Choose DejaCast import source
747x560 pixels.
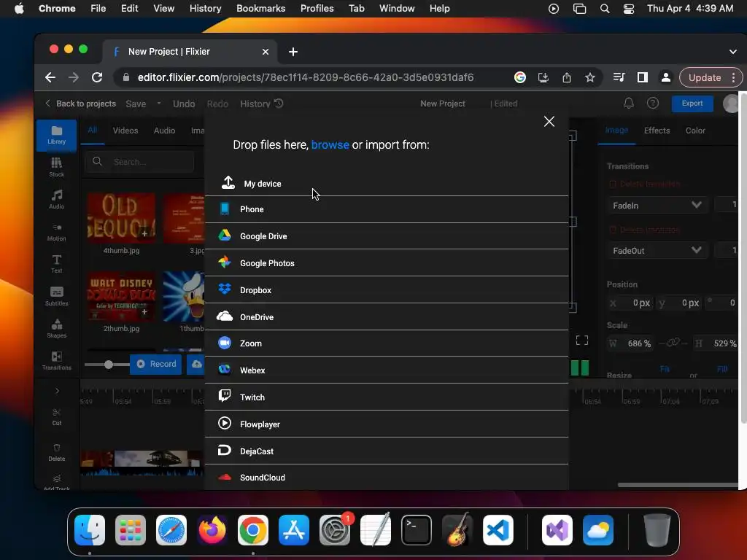387,451
